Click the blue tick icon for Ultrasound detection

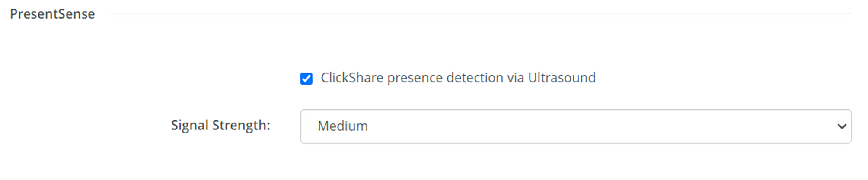point(306,79)
